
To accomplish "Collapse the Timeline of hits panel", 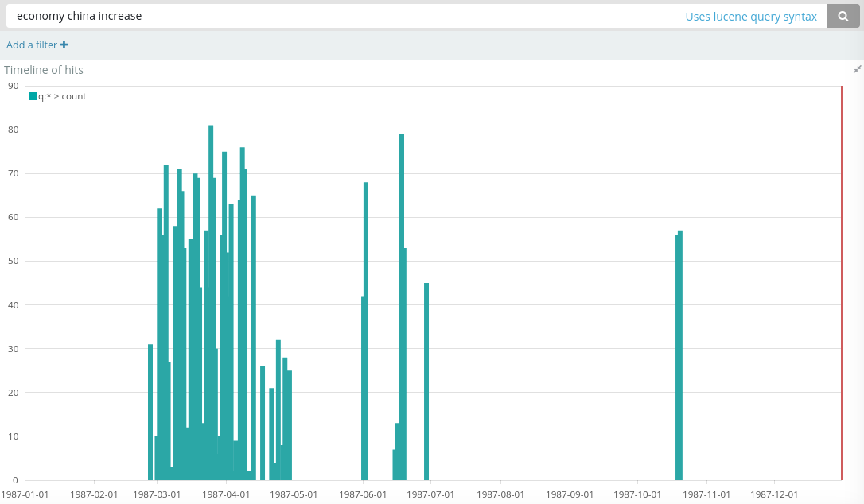I will (x=857, y=69).
